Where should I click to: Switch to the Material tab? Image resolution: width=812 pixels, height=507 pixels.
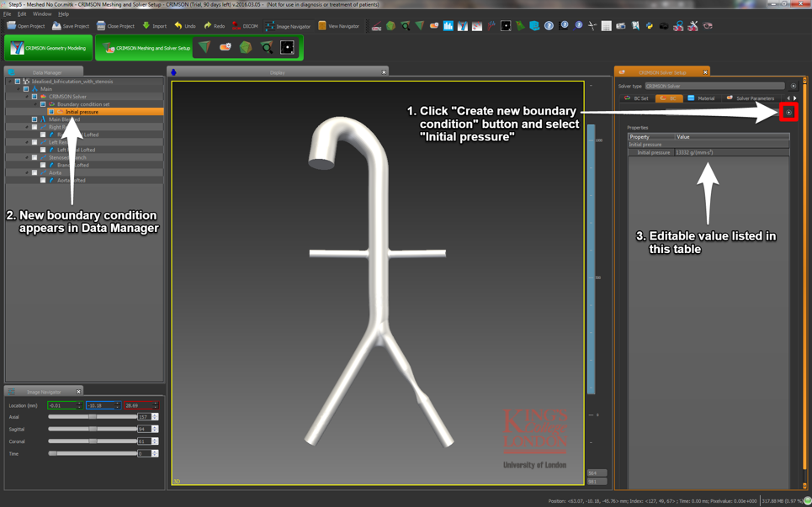pyautogui.click(x=701, y=98)
